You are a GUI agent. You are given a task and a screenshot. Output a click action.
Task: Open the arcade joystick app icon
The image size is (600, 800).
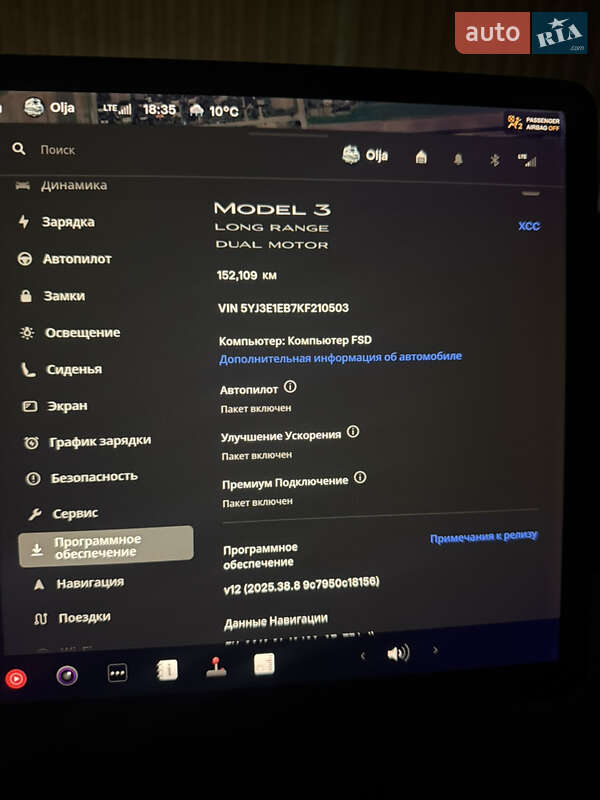coord(216,667)
